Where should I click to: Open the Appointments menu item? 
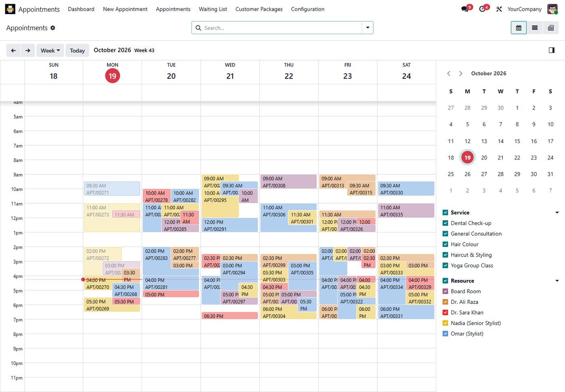(173, 9)
